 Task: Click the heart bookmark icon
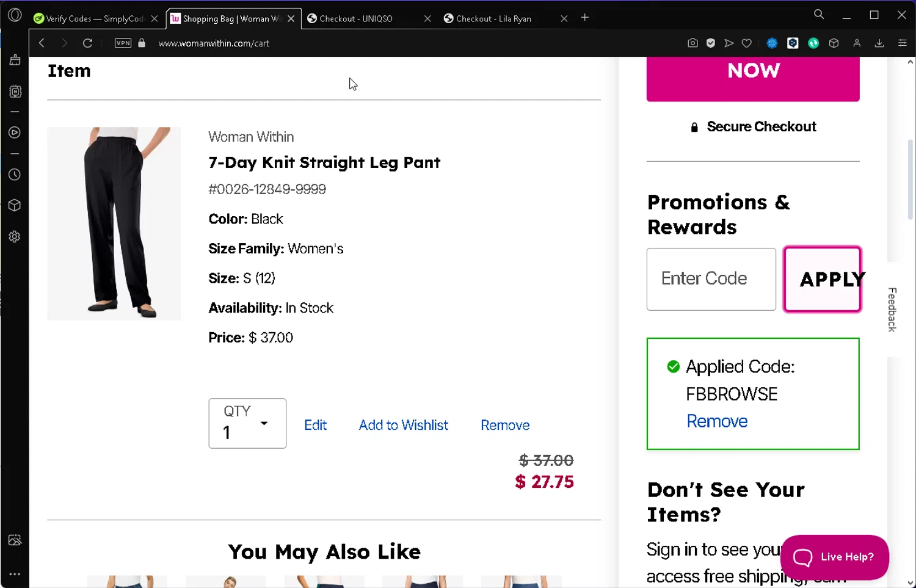pyautogui.click(x=746, y=43)
